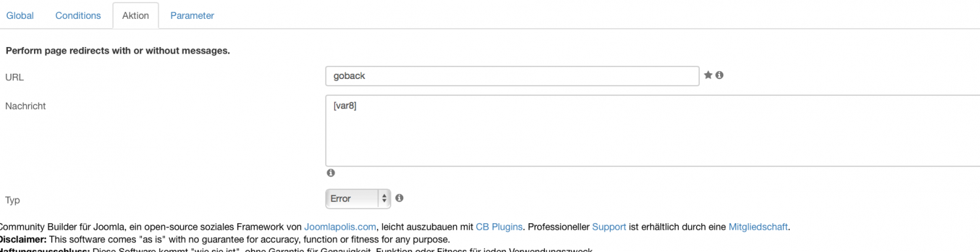Click the Nachricht label text
Viewport: 980px width, 252px height.
(x=25, y=106)
